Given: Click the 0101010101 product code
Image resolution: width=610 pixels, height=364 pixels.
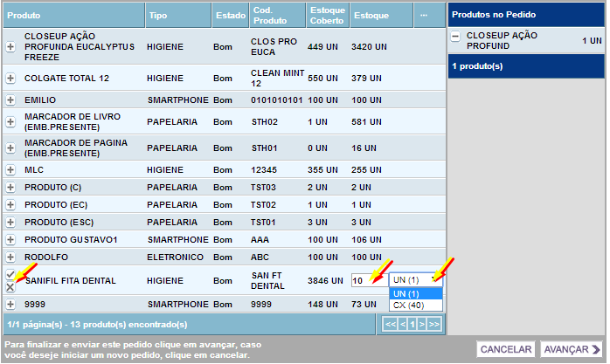Looking at the screenshot, I should (277, 100).
